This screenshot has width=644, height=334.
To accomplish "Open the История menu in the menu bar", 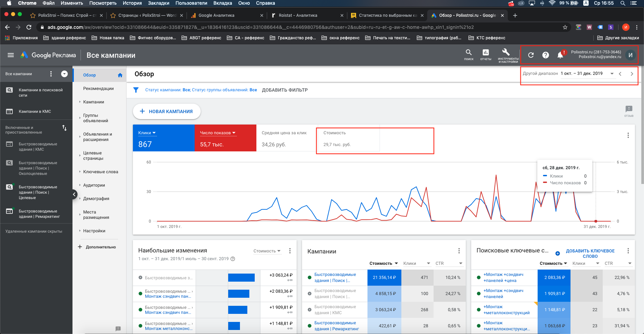I will [132, 3].
